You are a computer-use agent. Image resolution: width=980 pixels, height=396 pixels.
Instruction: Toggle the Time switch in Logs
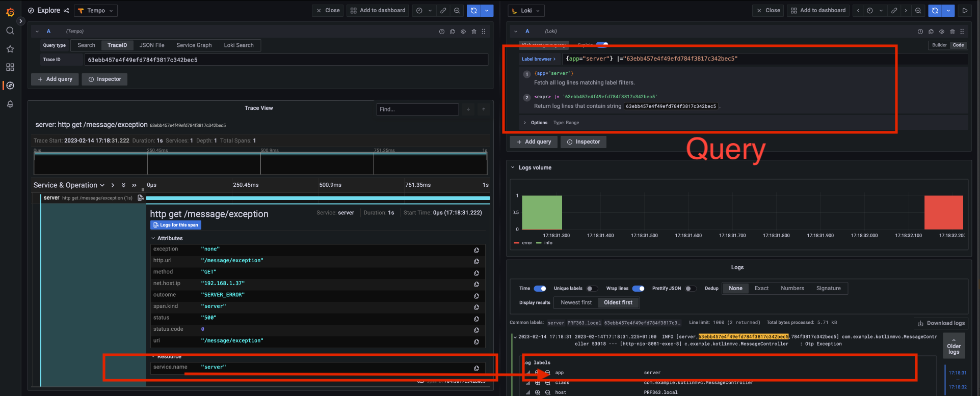[x=540, y=289]
